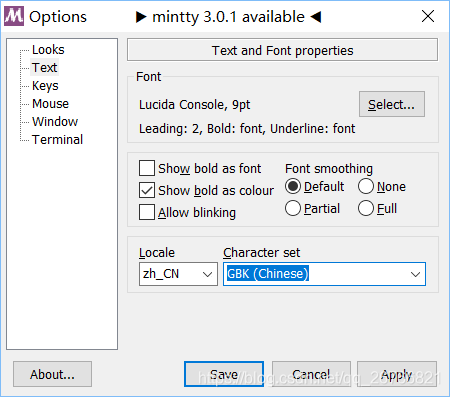Tick the Allow blinking checkbox
The image size is (450, 397).
(147, 212)
